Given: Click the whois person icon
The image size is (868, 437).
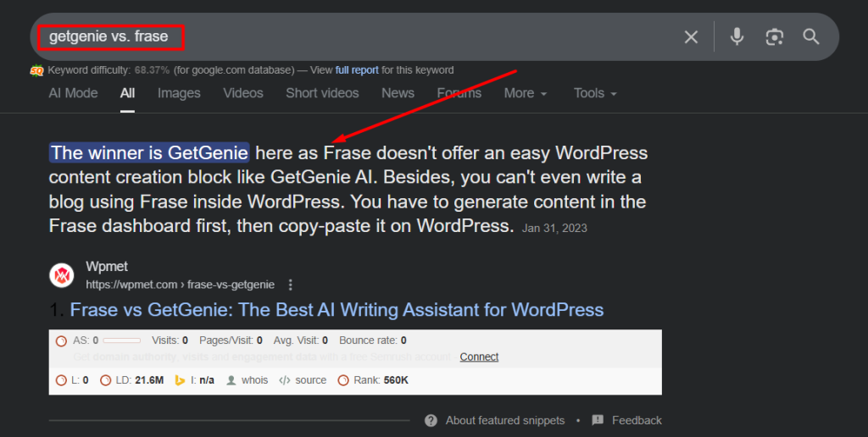Looking at the screenshot, I should 231,380.
